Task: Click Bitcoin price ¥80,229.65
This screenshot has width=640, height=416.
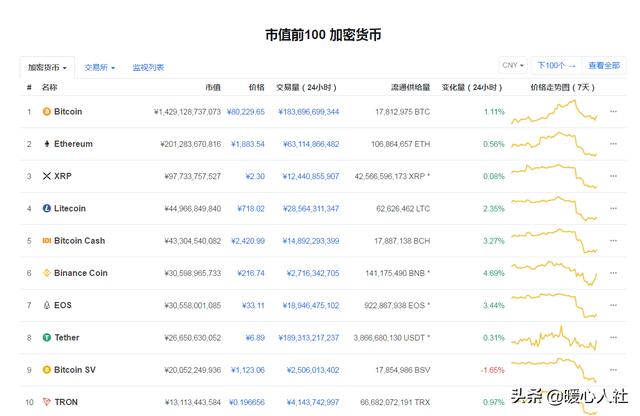Action: [246, 111]
